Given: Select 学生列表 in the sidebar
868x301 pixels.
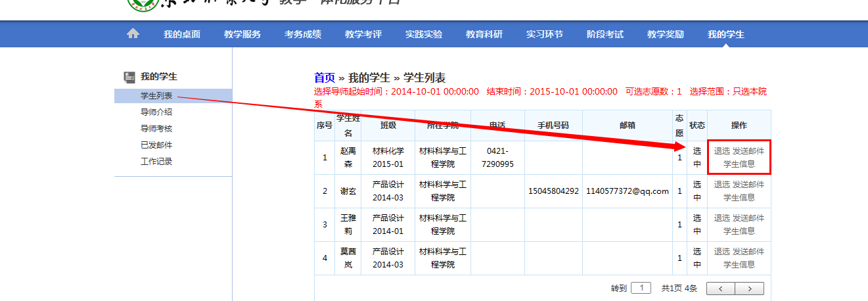Looking at the screenshot, I should click(x=156, y=96).
